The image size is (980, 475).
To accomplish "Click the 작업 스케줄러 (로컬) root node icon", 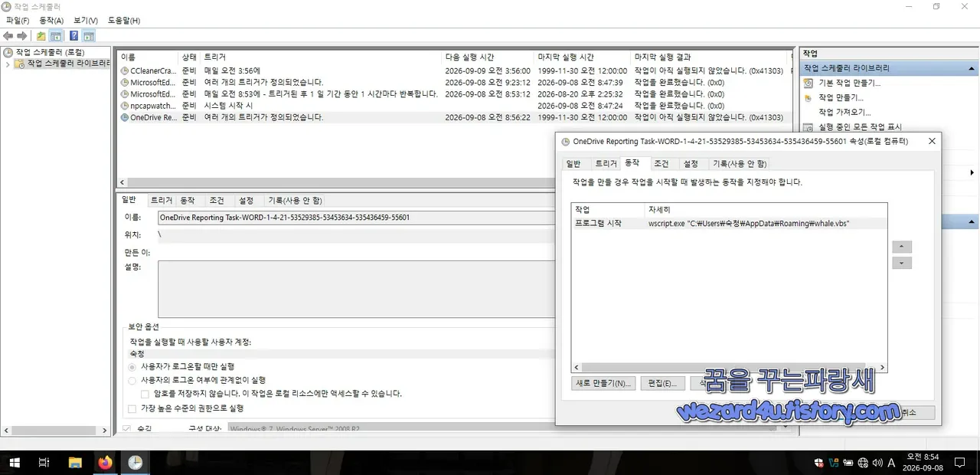I will 8,53.
